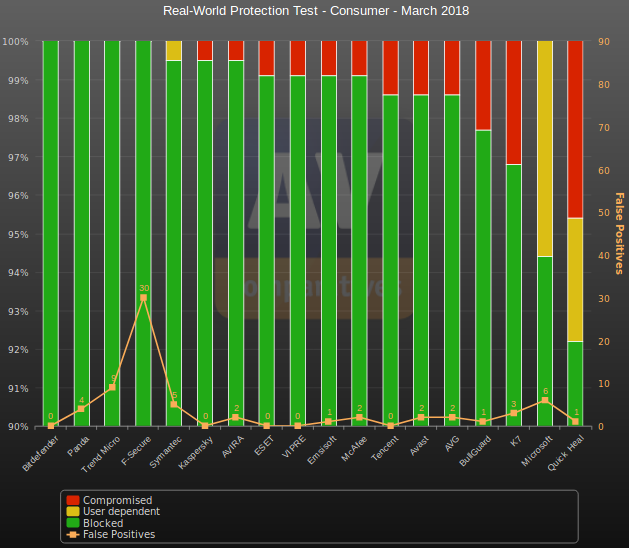Click the AVIRA x-axis label
The width and height of the screenshot is (629, 548).
[x=233, y=446]
